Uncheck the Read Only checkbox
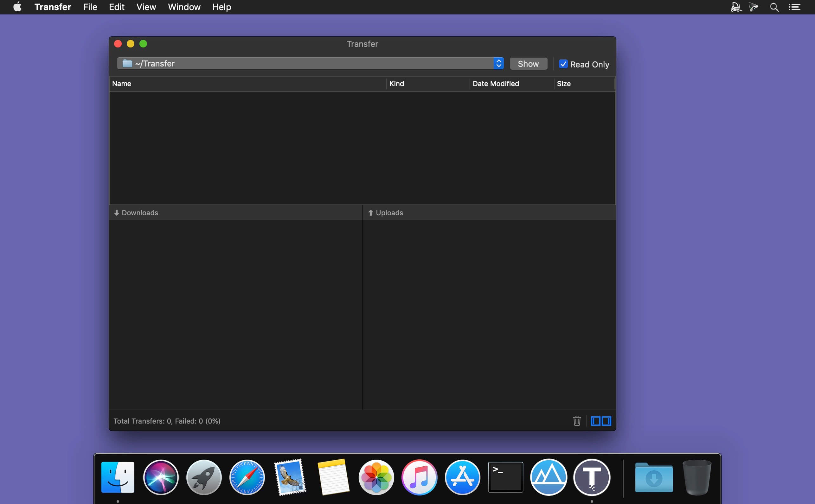The height and width of the screenshot is (504, 815). 563,64
